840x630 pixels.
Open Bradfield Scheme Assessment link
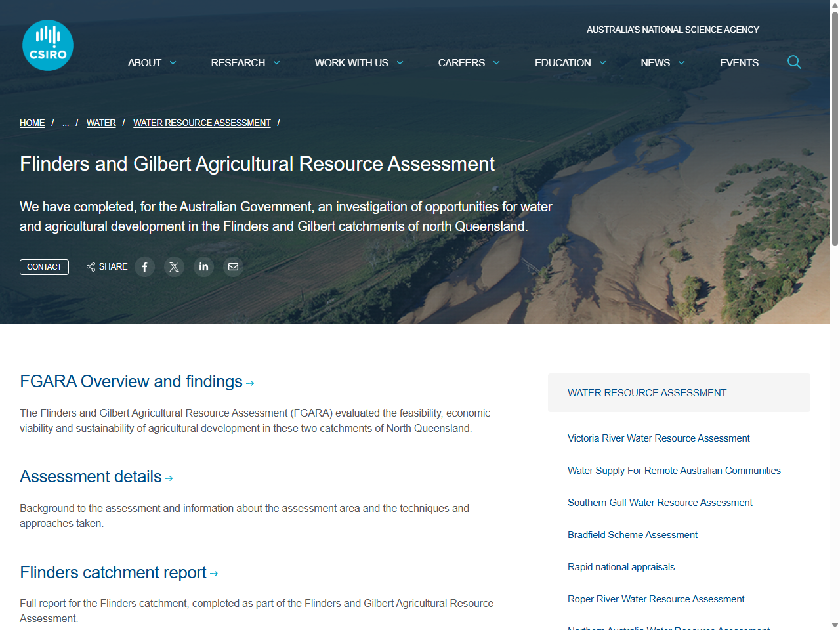point(632,535)
